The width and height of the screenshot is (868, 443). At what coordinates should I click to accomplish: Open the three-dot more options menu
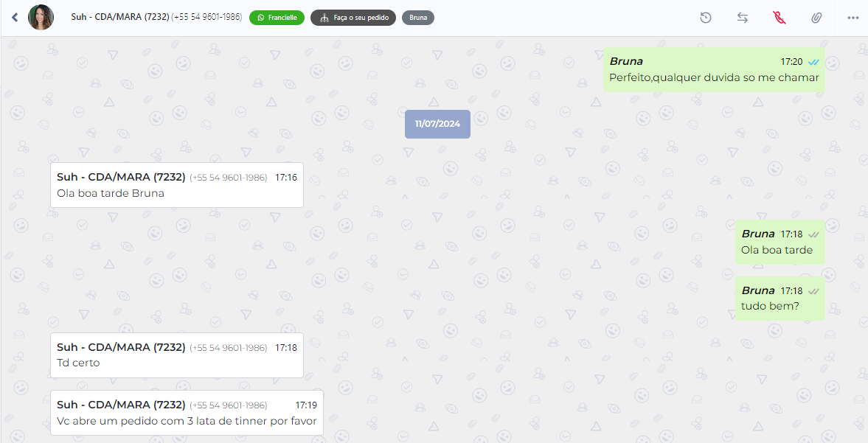[x=853, y=18]
